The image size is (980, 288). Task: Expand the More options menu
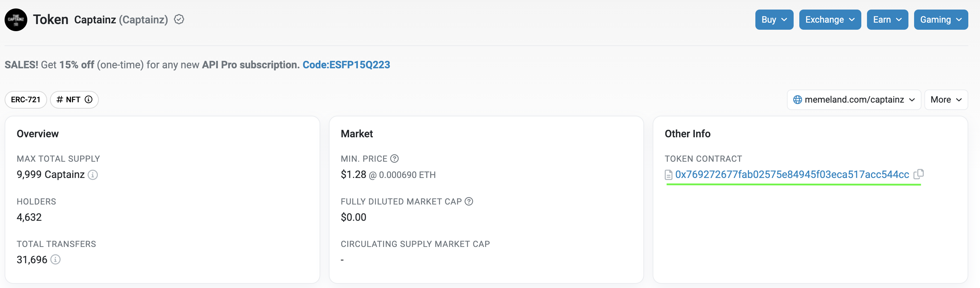tap(946, 99)
